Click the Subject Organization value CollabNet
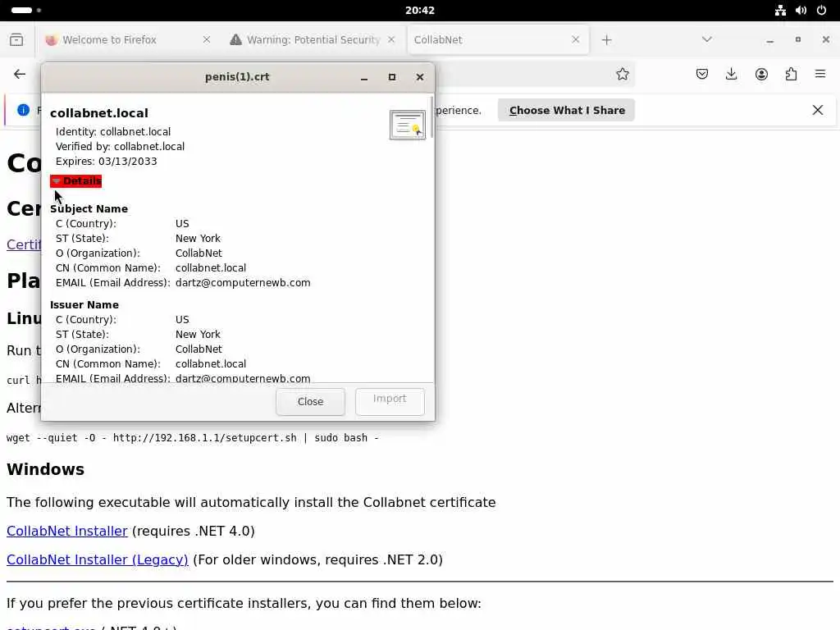The width and height of the screenshot is (840, 630). coord(199,253)
